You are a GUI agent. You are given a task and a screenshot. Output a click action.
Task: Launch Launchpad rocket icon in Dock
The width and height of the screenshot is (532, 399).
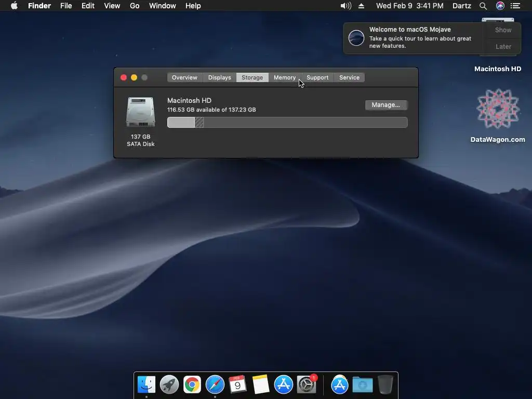point(169,385)
